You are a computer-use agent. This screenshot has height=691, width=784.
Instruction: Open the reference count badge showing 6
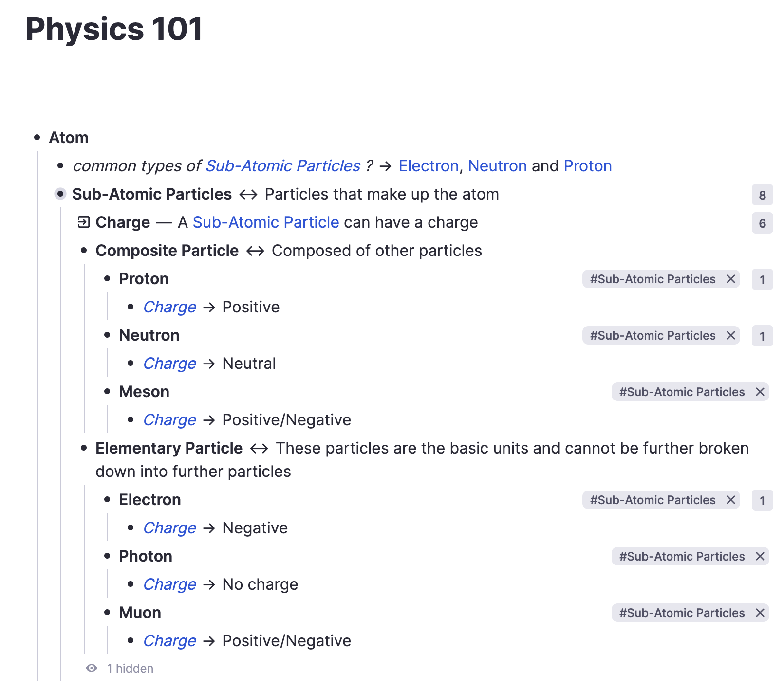762,223
